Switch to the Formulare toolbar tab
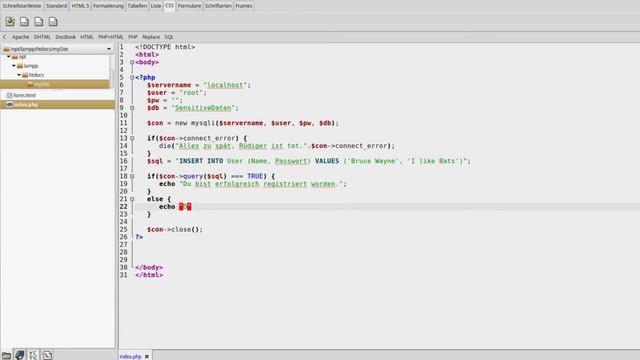The image size is (640, 360). (189, 6)
